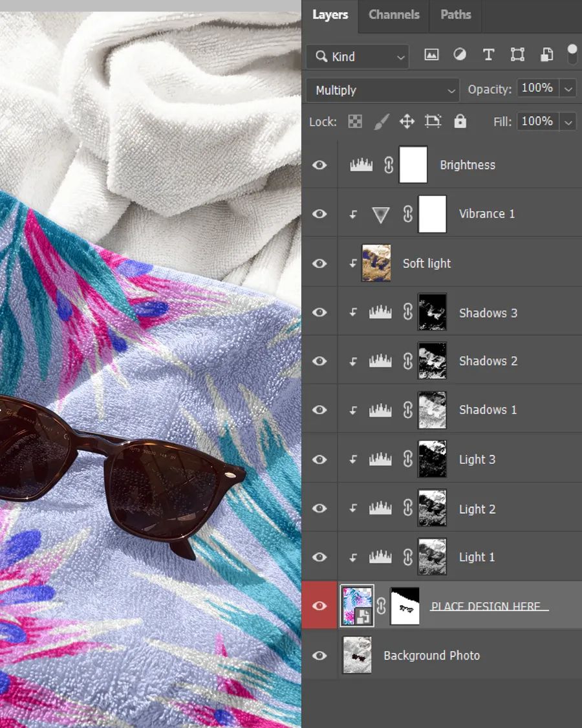Click the Brightness levels adjustment icon

click(x=361, y=164)
